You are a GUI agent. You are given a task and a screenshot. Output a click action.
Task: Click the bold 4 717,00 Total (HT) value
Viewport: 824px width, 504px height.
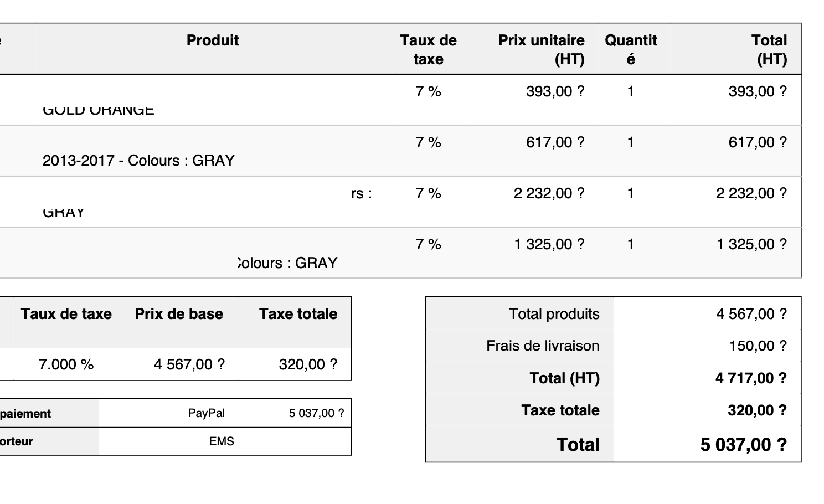pyautogui.click(x=751, y=378)
